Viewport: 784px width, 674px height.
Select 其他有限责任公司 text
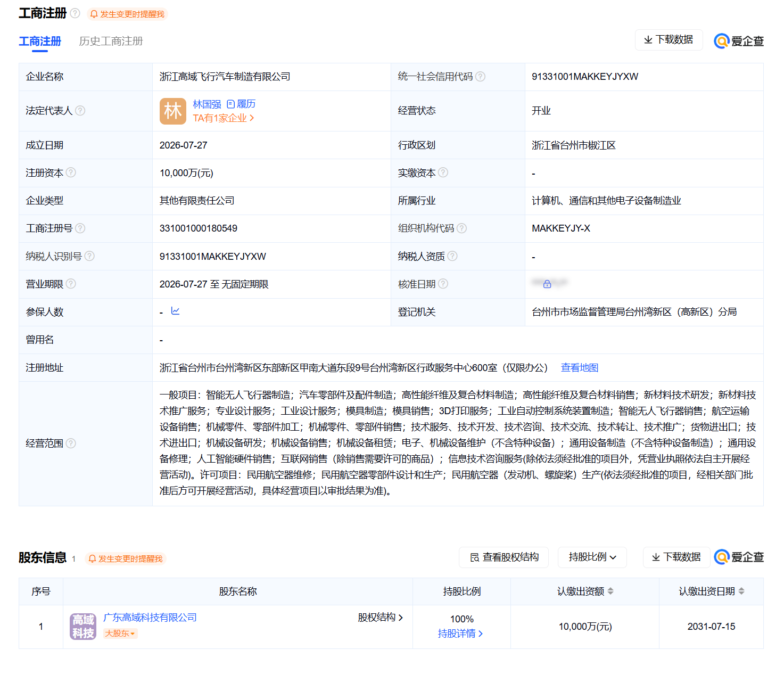click(197, 201)
